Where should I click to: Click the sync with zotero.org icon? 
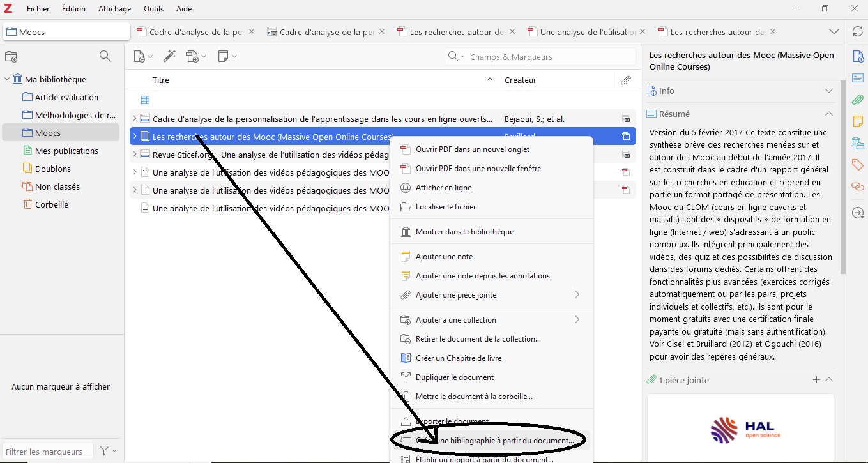[857, 32]
